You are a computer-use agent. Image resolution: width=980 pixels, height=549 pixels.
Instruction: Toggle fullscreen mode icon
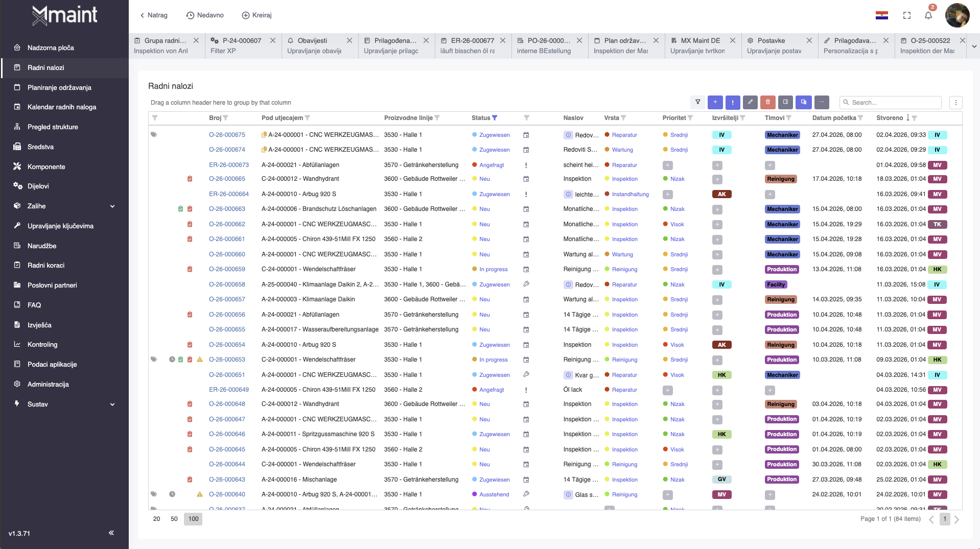907,15
